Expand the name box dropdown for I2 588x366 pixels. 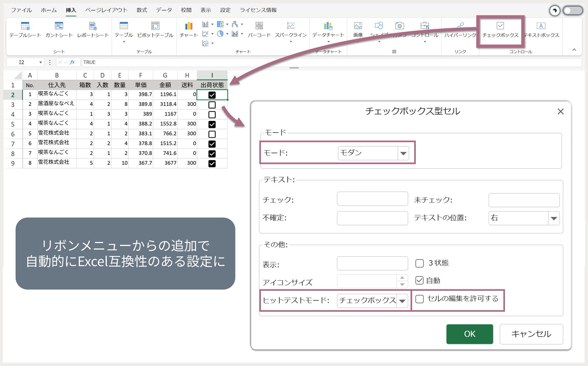click(x=40, y=62)
